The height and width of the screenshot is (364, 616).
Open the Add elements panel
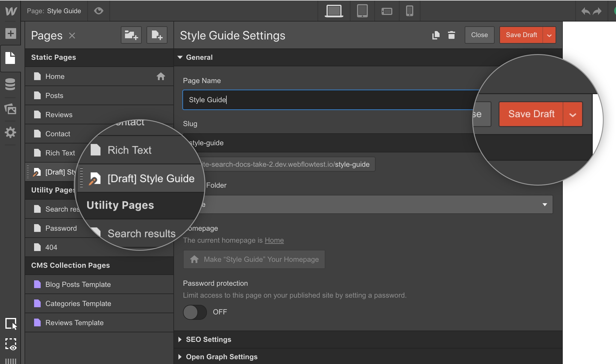pyautogui.click(x=10, y=33)
